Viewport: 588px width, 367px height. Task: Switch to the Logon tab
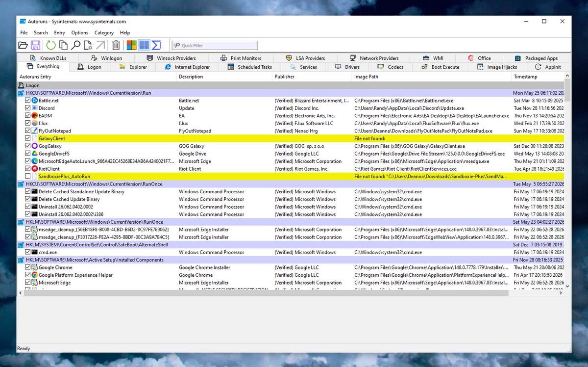click(x=90, y=67)
